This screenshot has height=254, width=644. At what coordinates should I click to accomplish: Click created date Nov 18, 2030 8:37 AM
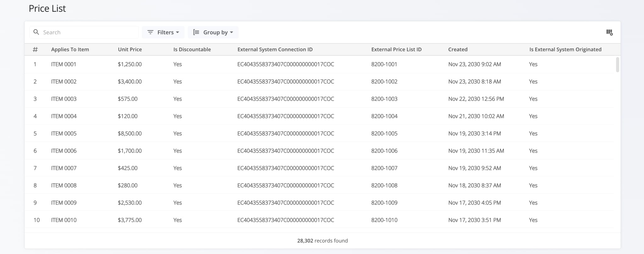[475, 185]
